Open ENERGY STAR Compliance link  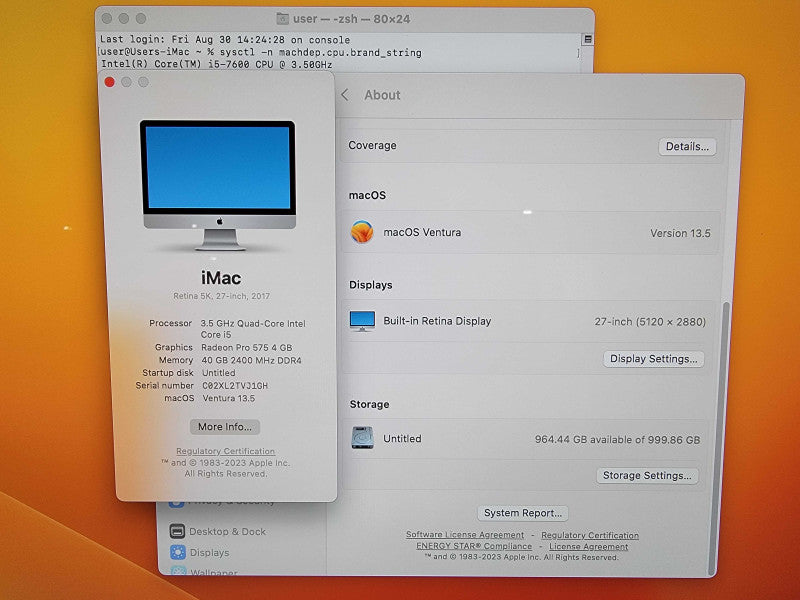click(474, 546)
